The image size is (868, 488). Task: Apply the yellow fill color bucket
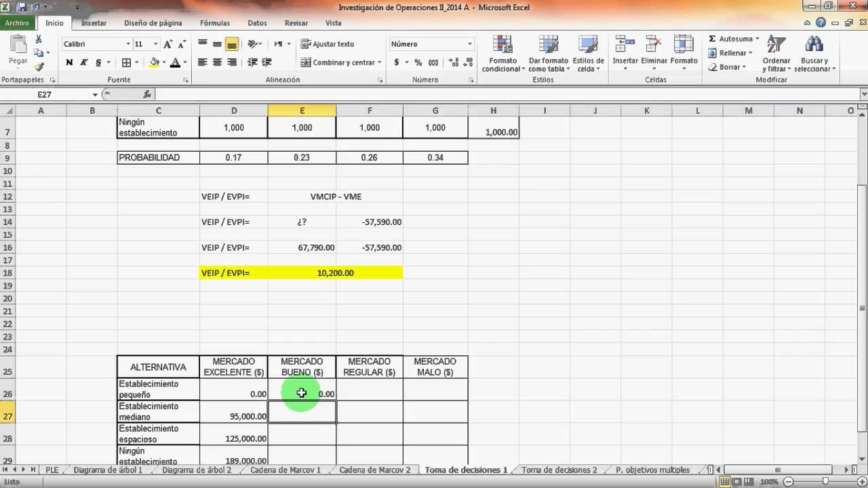[154, 62]
